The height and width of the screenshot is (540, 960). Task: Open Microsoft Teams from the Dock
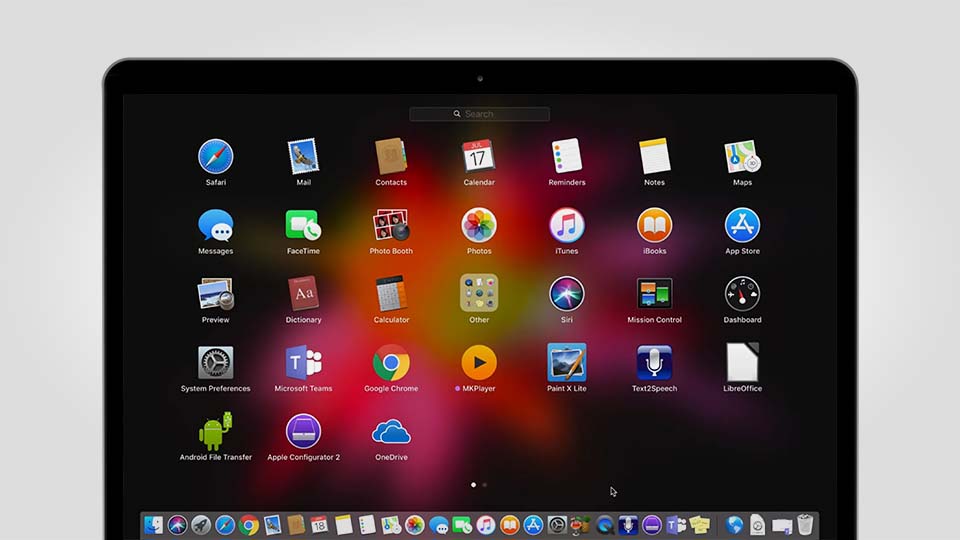tap(676, 525)
